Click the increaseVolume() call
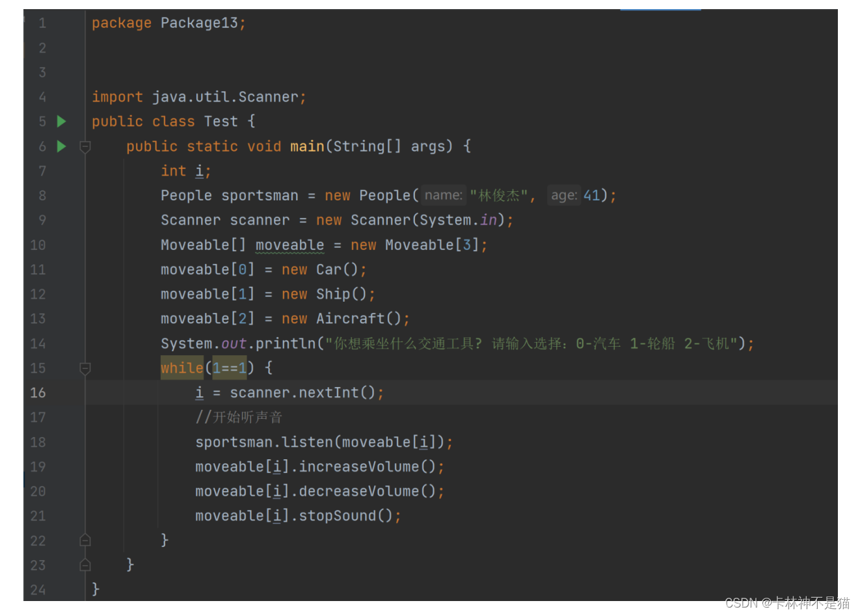The image size is (860, 616). click(x=368, y=467)
